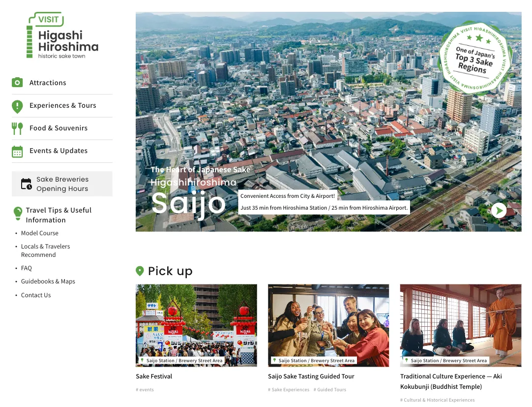Open Guidebooks & Maps link

point(48,282)
